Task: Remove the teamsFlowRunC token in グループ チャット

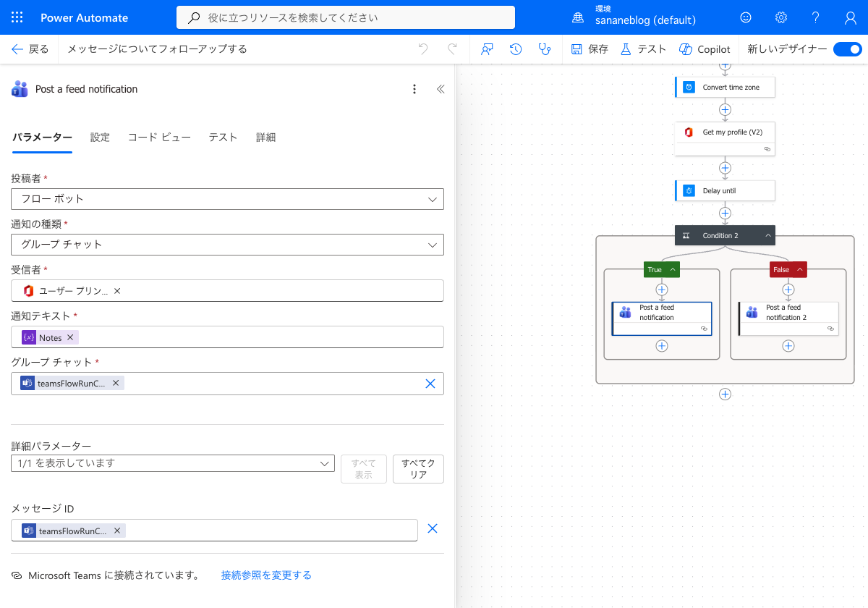Action: [116, 383]
